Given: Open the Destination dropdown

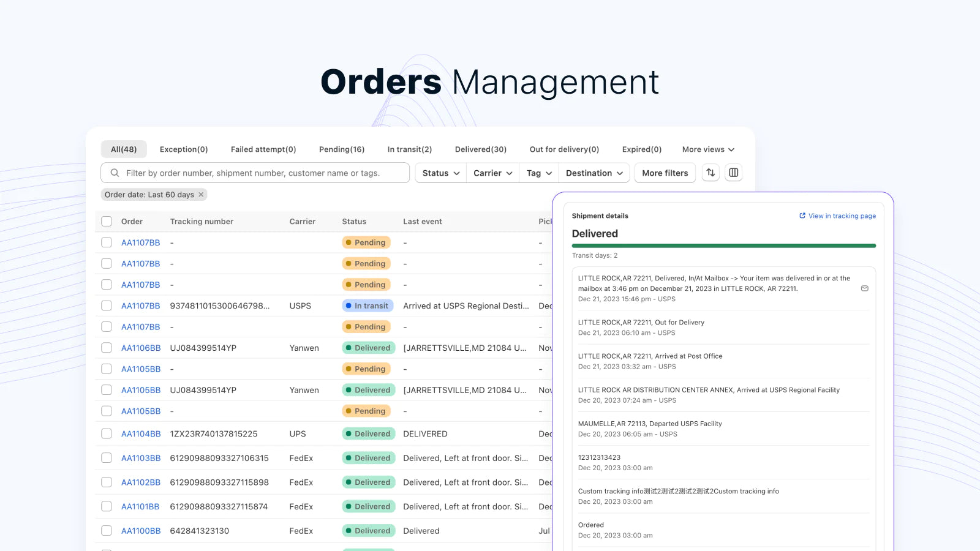Looking at the screenshot, I should 594,173.
